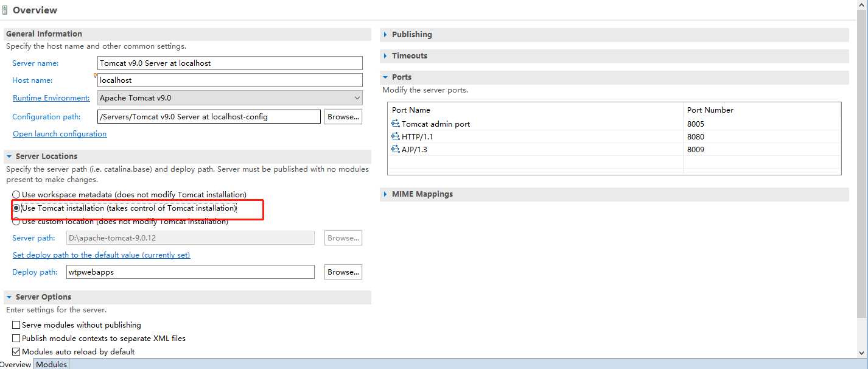Click the General Information section header
The height and width of the screenshot is (369, 868).
coord(187,34)
